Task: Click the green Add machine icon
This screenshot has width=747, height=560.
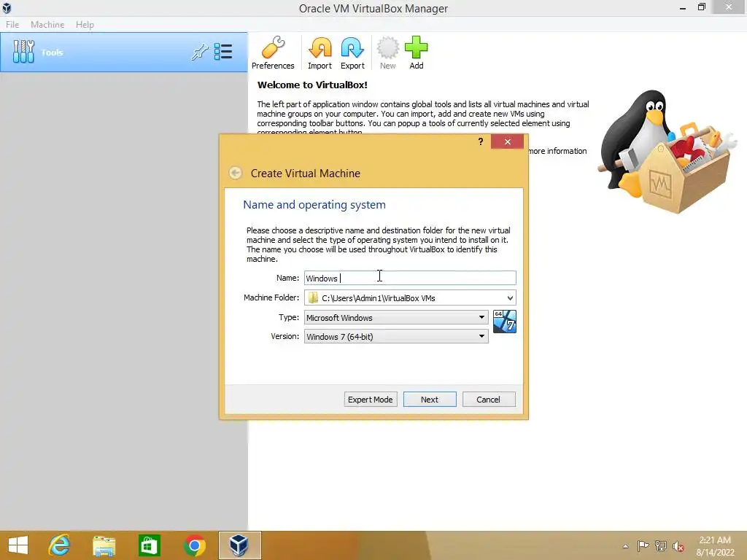Action: (x=417, y=52)
